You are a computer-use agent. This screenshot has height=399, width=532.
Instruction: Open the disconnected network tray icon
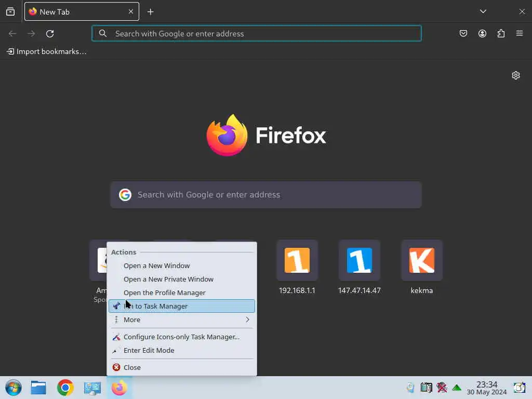pos(442,388)
